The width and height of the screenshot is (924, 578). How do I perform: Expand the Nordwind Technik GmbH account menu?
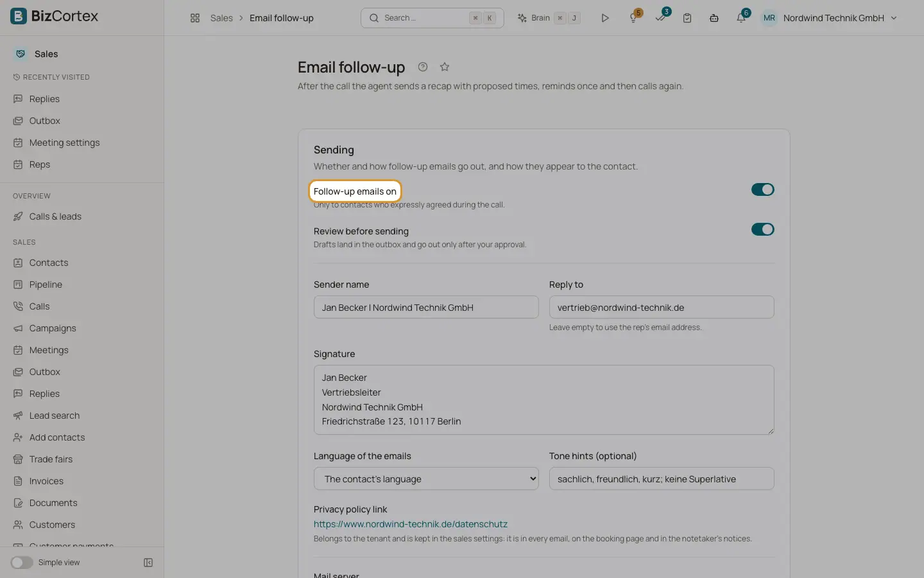click(x=840, y=18)
